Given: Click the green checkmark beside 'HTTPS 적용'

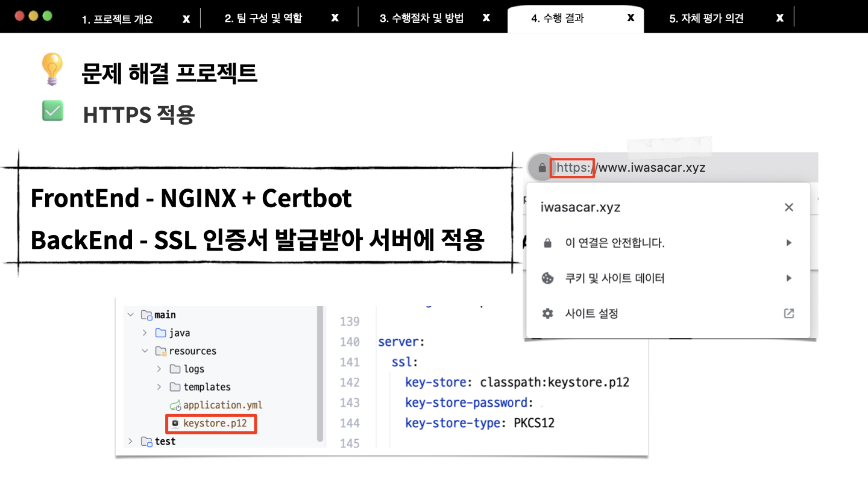Looking at the screenshot, I should coord(52,111).
